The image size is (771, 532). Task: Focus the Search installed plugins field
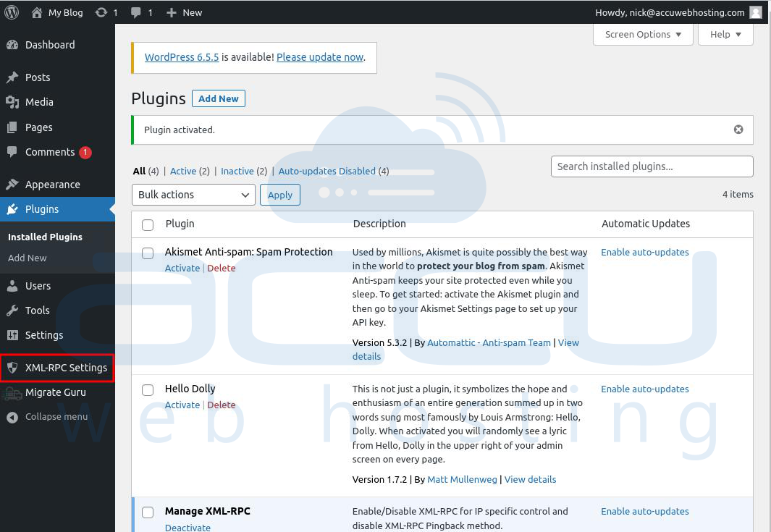(x=652, y=166)
